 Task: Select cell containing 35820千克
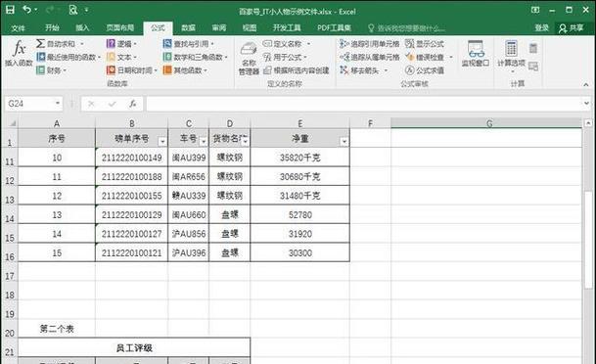click(x=299, y=158)
